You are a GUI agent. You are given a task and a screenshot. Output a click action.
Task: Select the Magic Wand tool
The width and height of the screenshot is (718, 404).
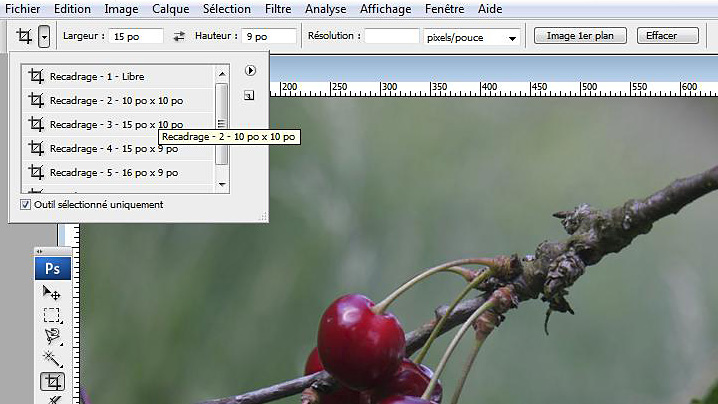52,359
